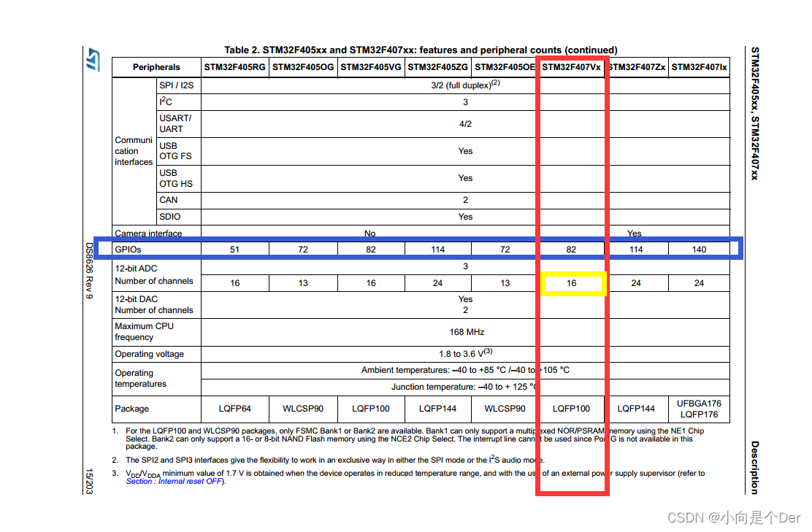Click the '168 MHz' value
Viewport: 812px width, 532px height.
tap(467, 332)
